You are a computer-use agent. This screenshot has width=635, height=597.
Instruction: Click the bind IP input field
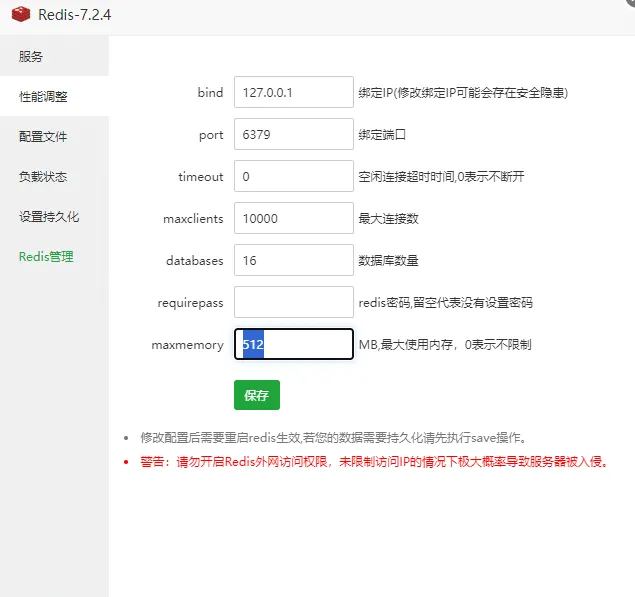[293, 92]
